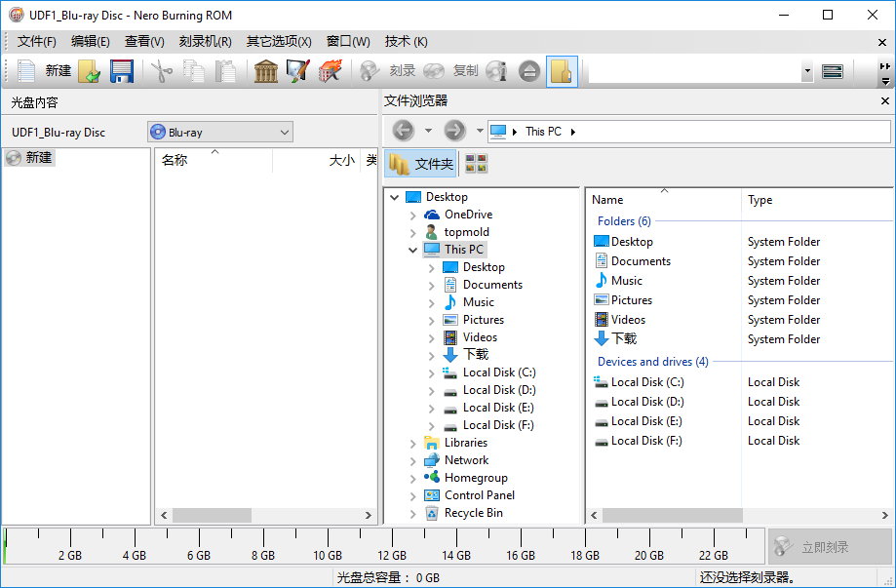Expand Local Disk (C:) in tree
Viewport: 896px width, 588px height.
point(432,373)
